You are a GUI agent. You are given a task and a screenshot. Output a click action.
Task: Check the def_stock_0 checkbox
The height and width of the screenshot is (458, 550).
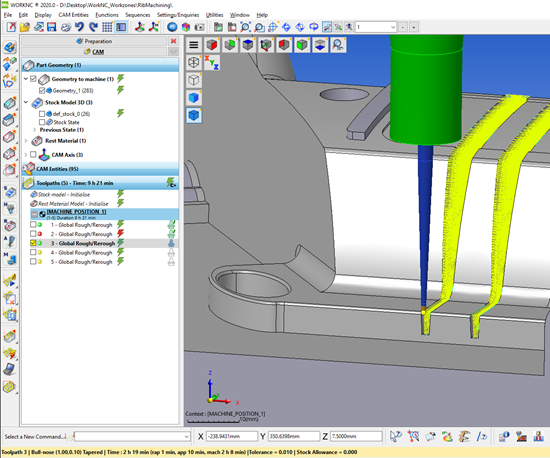coord(42,114)
